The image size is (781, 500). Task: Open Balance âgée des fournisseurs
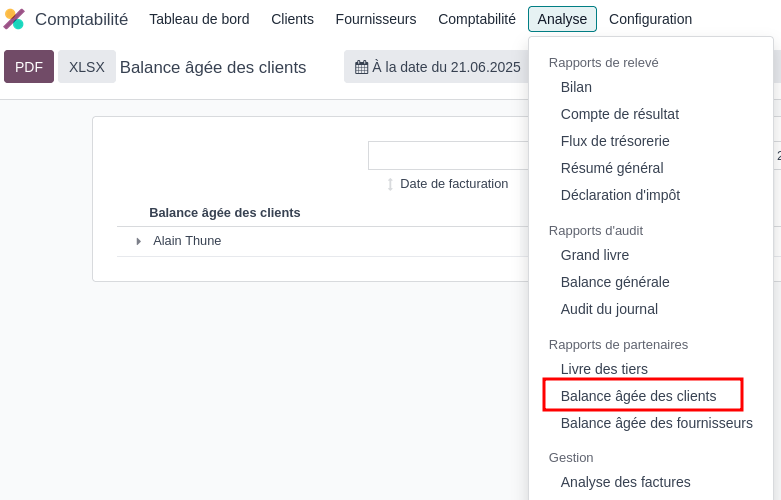click(x=656, y=423)
